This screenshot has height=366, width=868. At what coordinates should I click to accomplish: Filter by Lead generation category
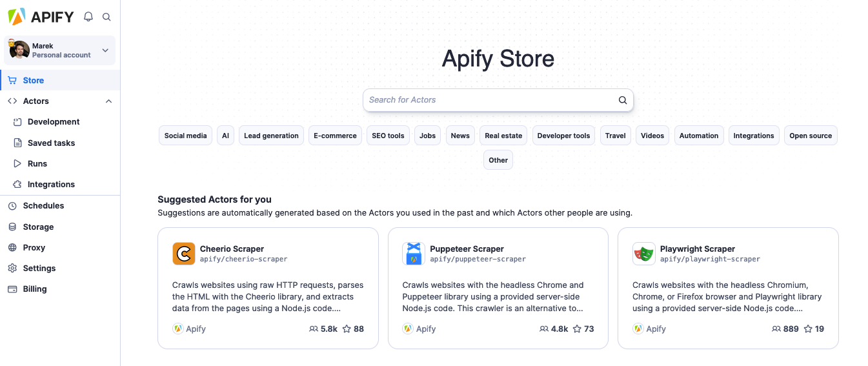tap(271, 136)
